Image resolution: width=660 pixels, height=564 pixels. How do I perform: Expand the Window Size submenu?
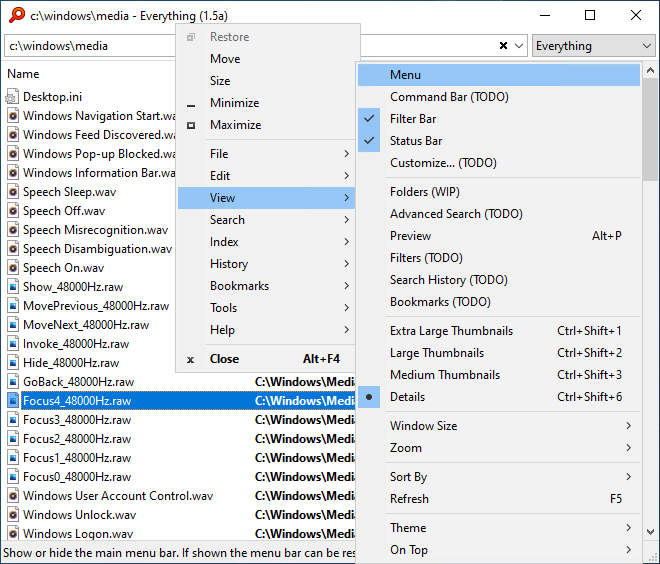pos(499,426)
